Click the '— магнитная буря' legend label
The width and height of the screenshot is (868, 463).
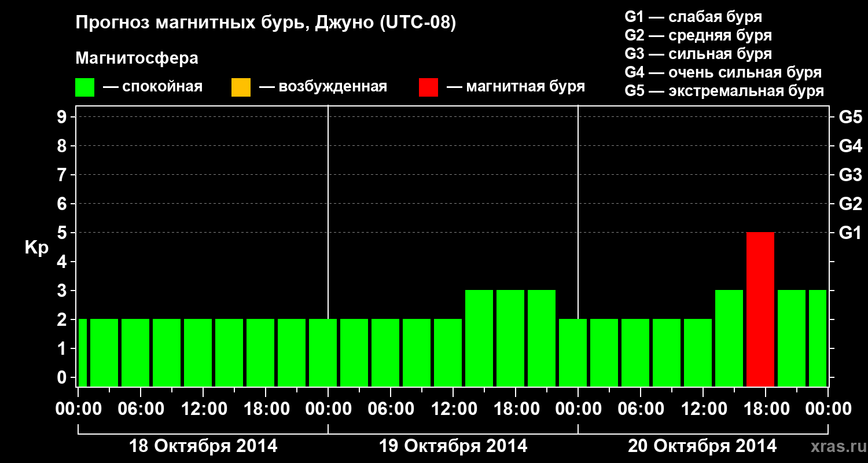pyautogui.click(x=516, y=87)
